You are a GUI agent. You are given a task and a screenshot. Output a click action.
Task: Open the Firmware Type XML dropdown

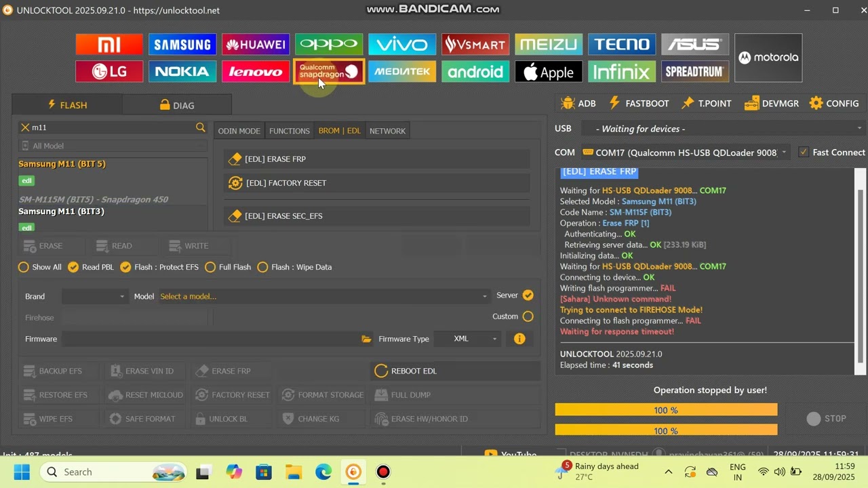(x=468, y=339)
